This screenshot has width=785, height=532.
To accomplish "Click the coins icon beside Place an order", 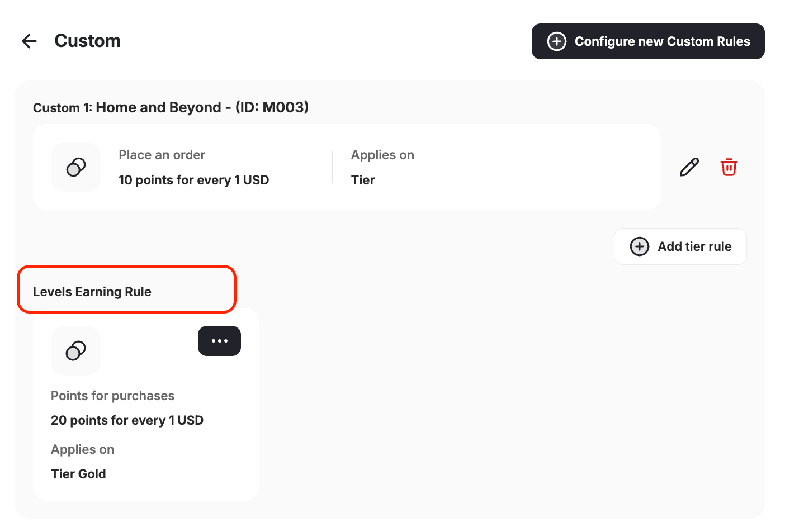I will pyautogui.click(x=75, y=167).
